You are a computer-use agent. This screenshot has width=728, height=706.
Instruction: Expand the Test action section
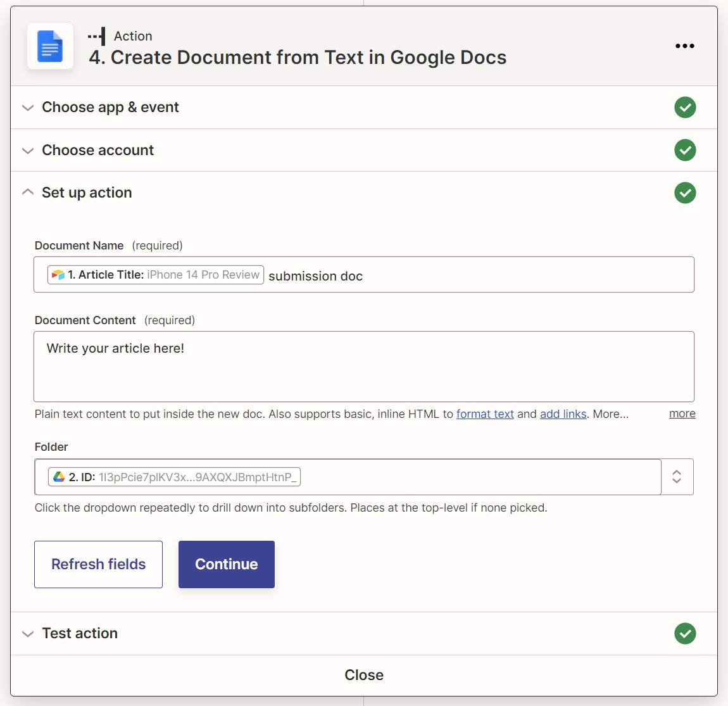coord(28,633)
